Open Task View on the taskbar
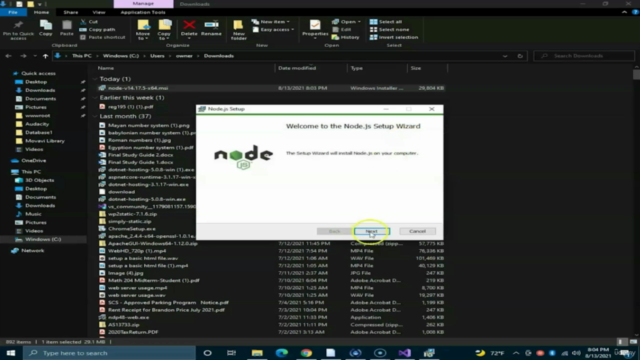This screenshot has height=360, width=640. 231,353
